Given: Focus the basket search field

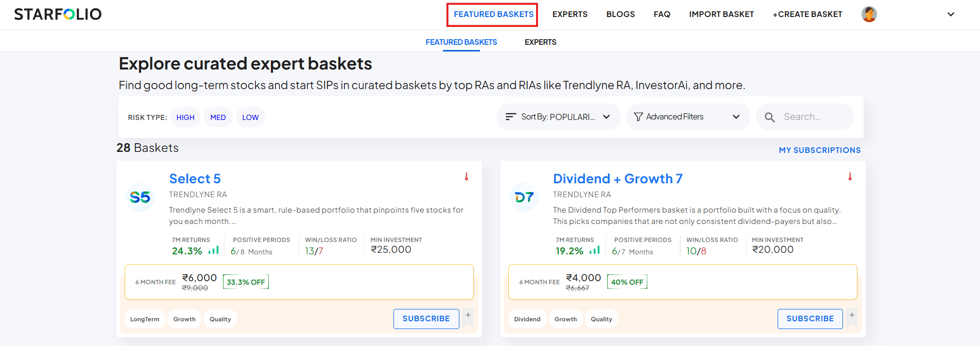Looking at the screenshot, I should (814, 117).
